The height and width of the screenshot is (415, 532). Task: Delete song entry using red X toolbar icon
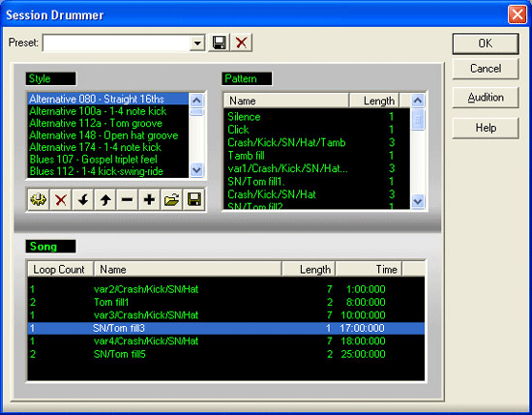pyautogui.click(x=61, y=199)
